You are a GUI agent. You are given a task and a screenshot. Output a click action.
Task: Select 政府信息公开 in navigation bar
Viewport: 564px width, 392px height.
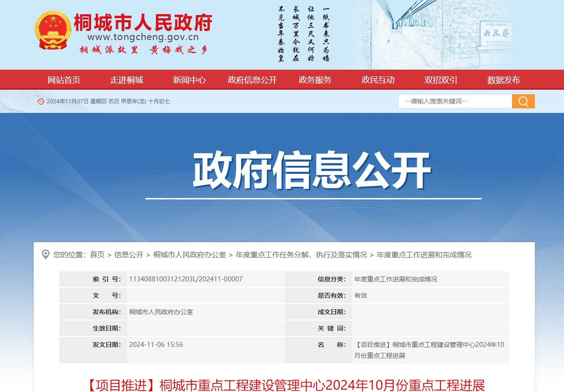252,80
